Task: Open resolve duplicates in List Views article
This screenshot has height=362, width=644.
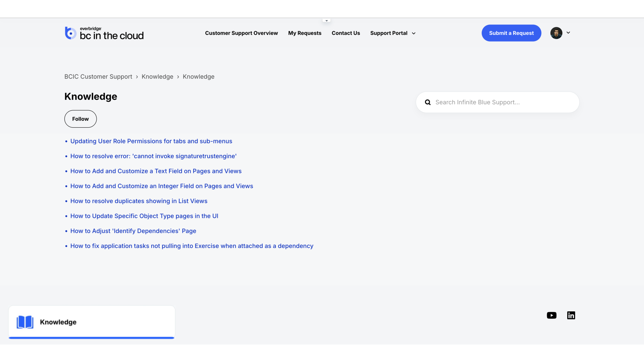Action: pos(139,201)
